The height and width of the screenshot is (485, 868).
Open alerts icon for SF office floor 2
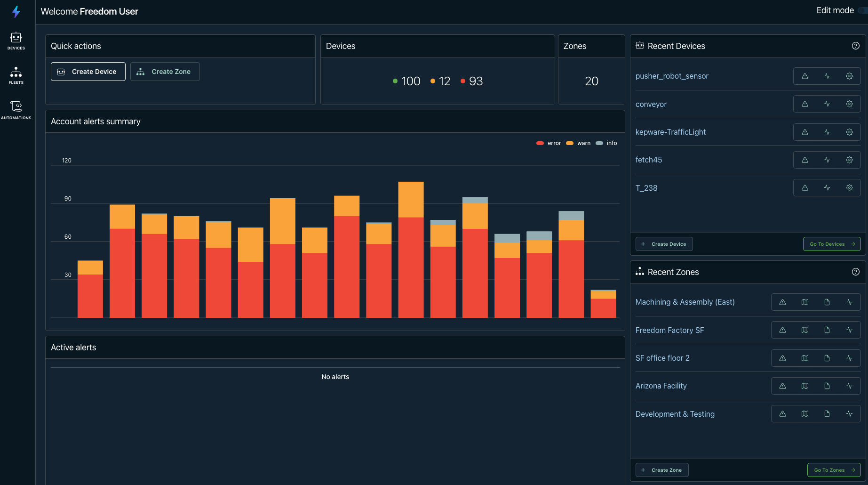click(x=783, y=358)
